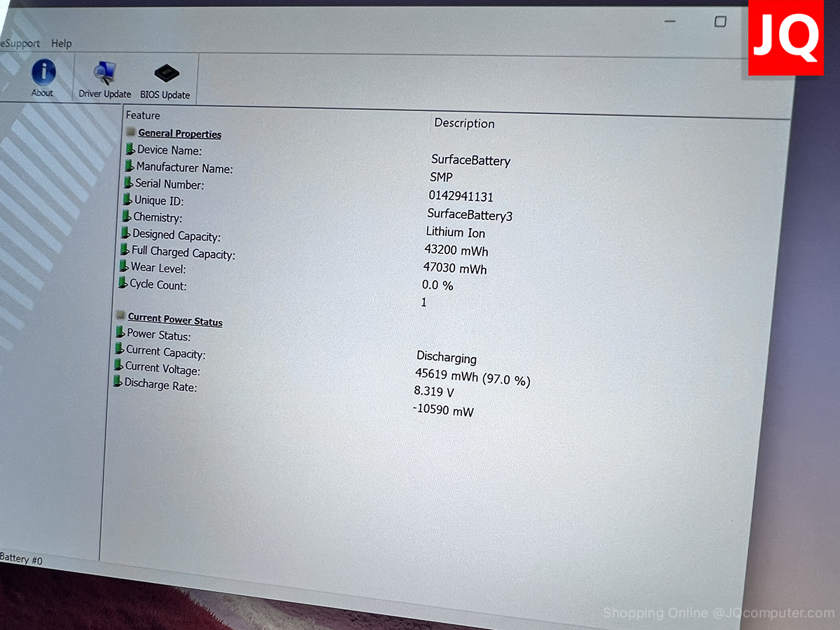Select the Current Capacity label
The image size is (840, 630).
[x=166, y=352]
